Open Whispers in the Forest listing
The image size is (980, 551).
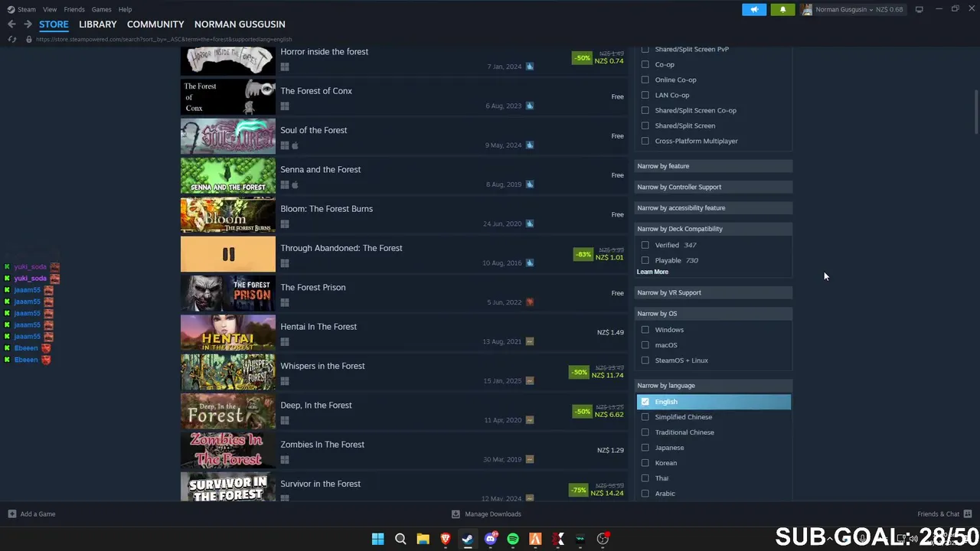pyautogui.click(x=403, y=372)
